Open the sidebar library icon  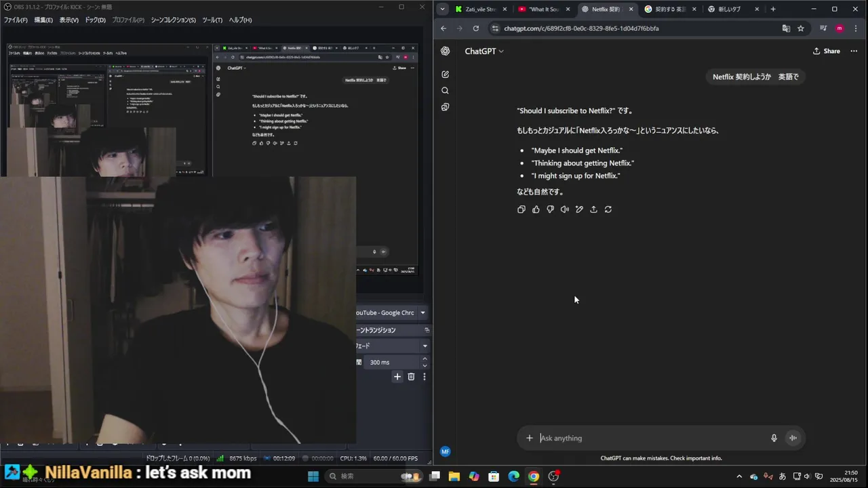[445, 107]
